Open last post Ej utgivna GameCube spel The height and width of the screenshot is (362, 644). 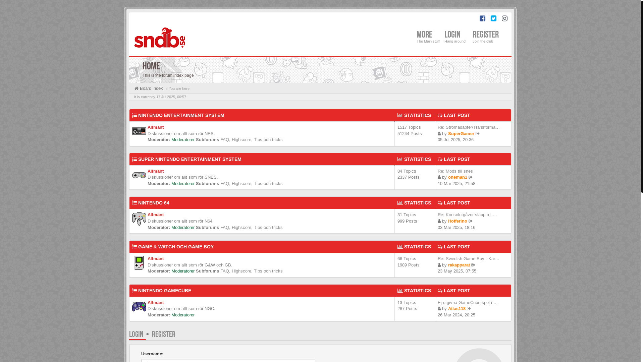coord(468,303)
